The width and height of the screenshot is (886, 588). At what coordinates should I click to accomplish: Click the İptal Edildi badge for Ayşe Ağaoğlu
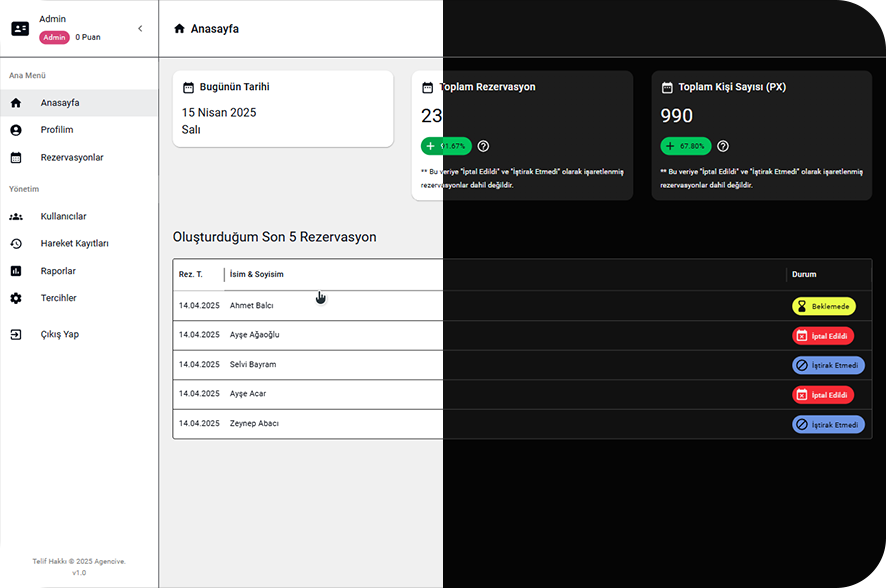823,335
